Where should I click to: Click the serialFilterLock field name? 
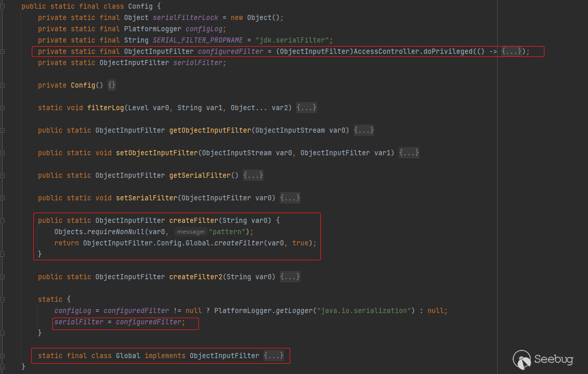click(185, 17)
